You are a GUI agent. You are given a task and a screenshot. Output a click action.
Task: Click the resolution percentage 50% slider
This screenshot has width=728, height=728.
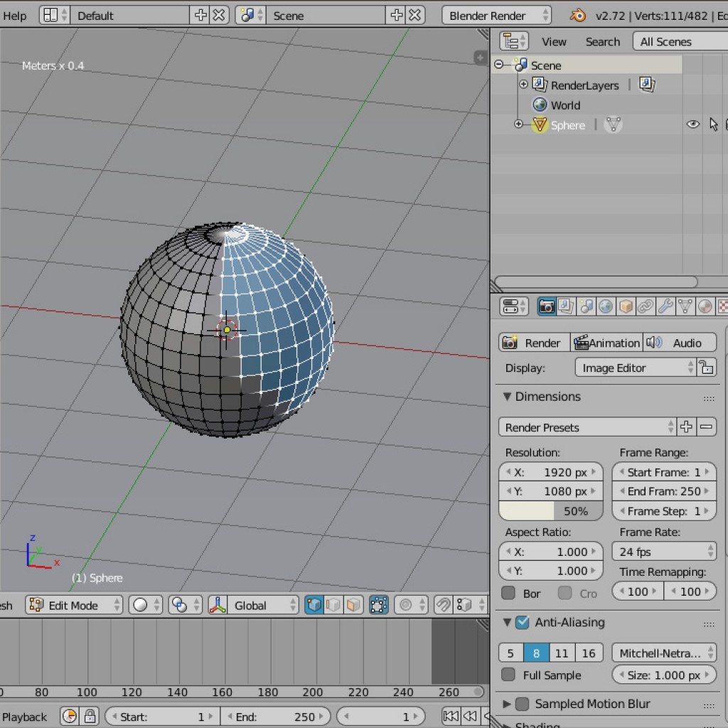pyautogui.click(x=551, y=511)
